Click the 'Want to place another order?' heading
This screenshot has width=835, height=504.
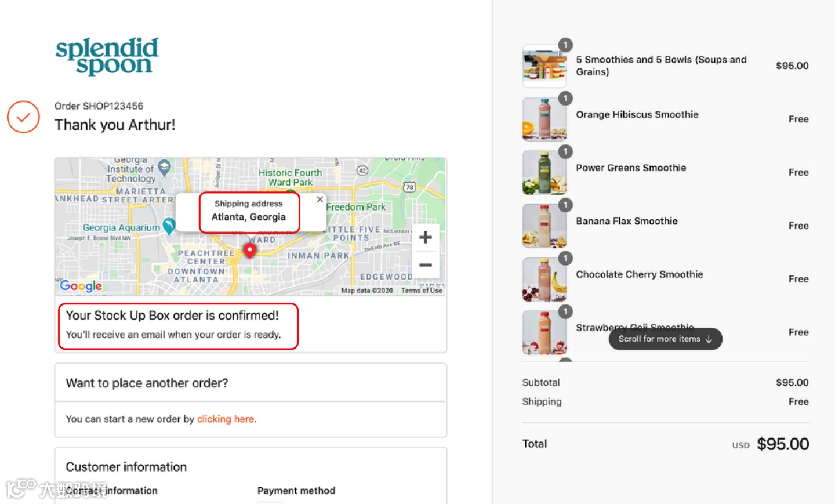tap(147, 383)
